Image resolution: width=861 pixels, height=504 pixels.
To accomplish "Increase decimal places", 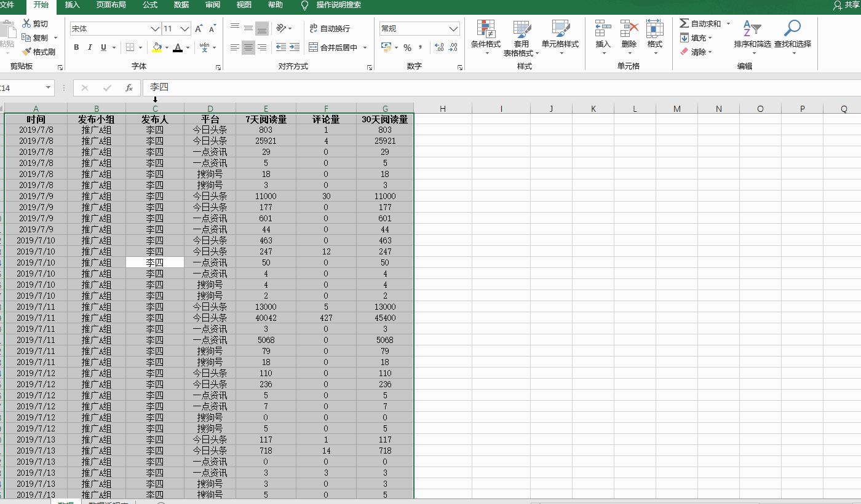I will (x=439, y=47).
